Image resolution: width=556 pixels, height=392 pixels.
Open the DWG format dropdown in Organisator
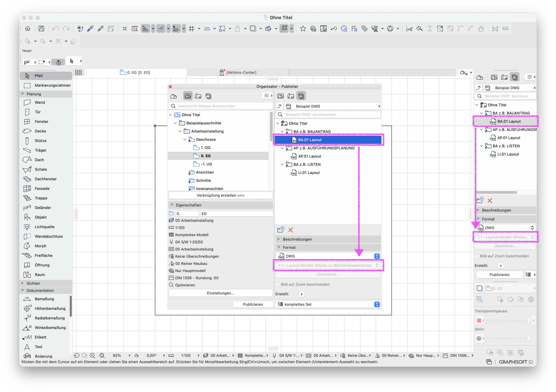point(328,256)
